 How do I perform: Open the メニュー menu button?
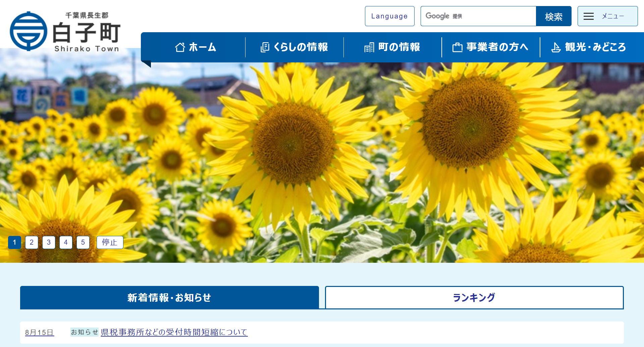(x=608, y=16)
